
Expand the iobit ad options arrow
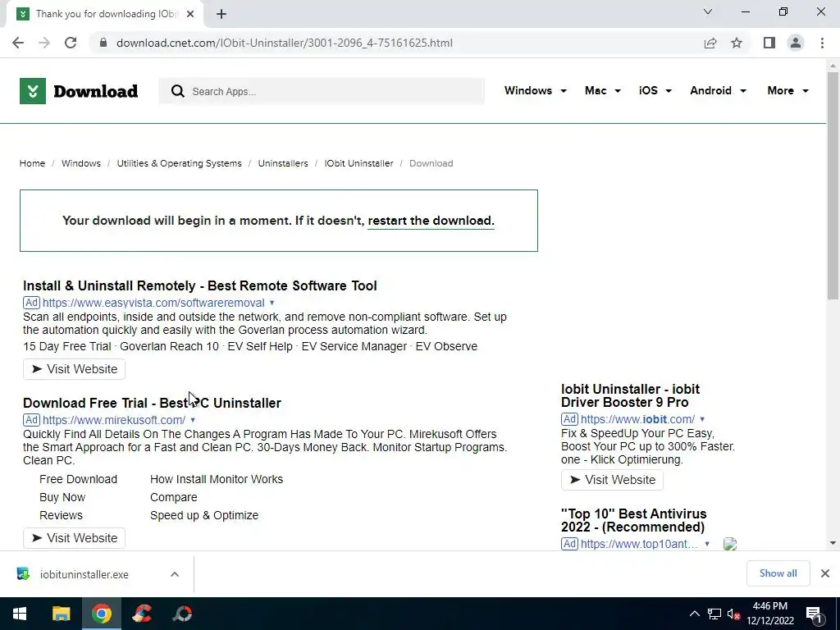coord(702,419)
